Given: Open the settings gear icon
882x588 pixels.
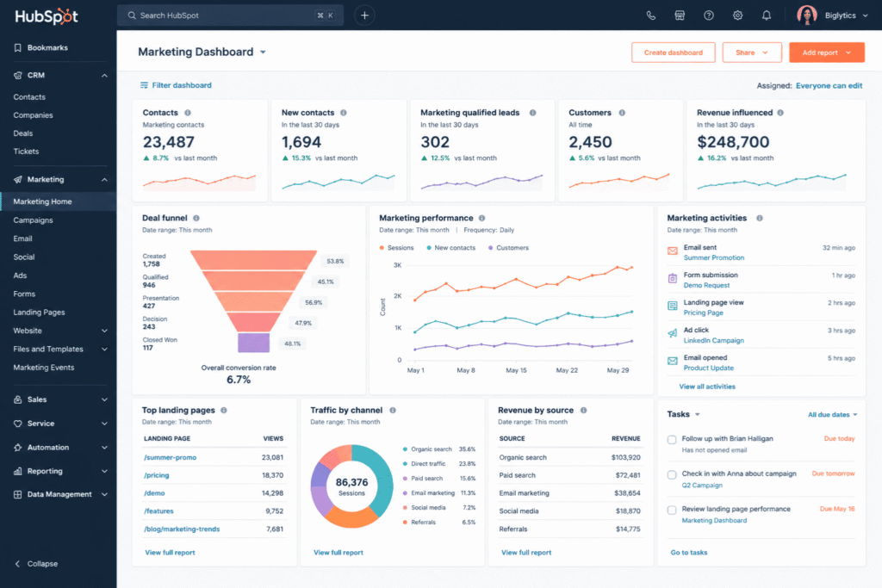Looking at the screenshot, I should pos(737,15).
